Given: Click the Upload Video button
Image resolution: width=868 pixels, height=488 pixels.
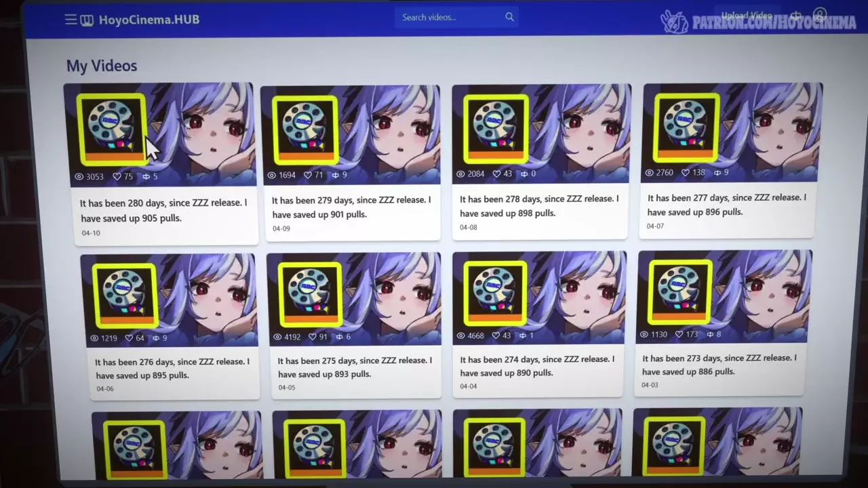Looking at the screenshot, I should point(746,16).
